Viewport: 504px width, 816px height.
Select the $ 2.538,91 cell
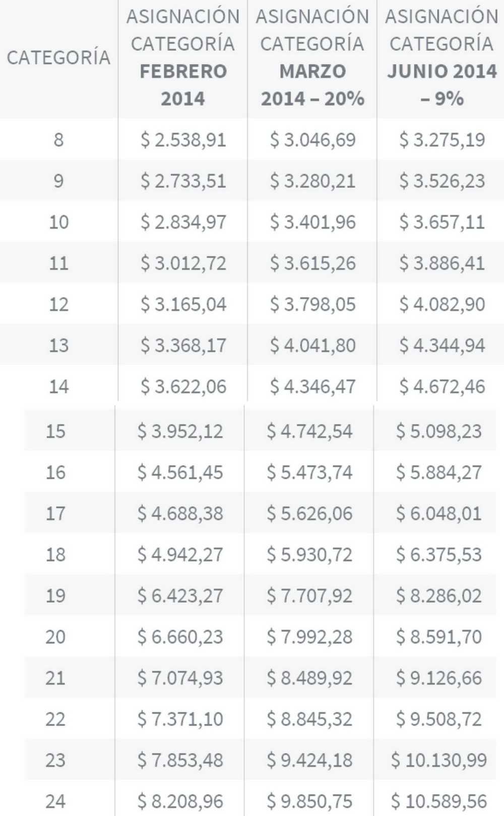tap(183, 140)
